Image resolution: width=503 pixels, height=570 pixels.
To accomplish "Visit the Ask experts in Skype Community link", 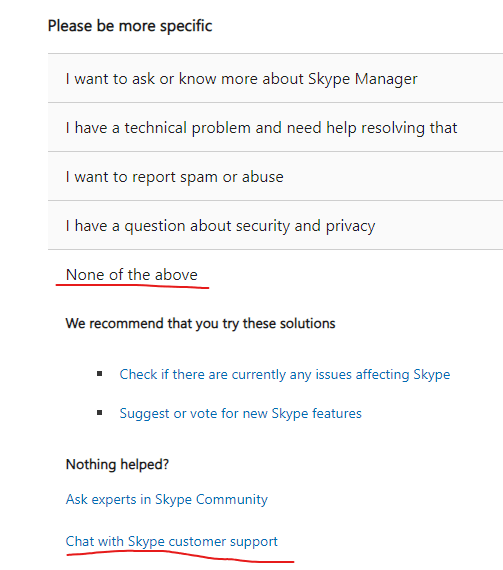I will pos(167,499).
